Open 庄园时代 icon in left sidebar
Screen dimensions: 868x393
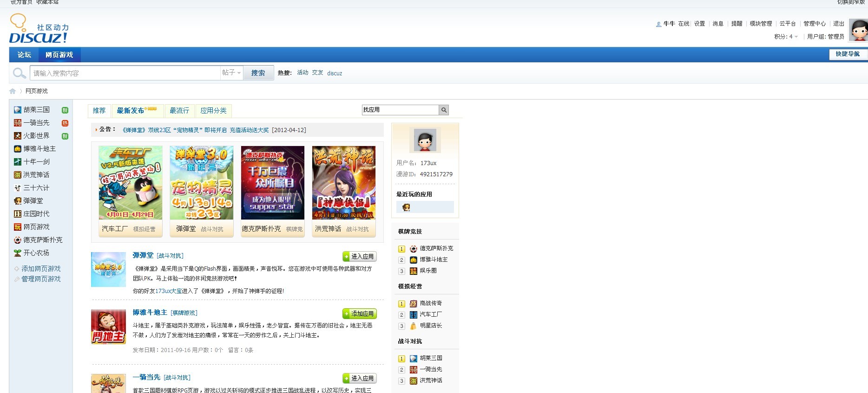tap(18, 214)
